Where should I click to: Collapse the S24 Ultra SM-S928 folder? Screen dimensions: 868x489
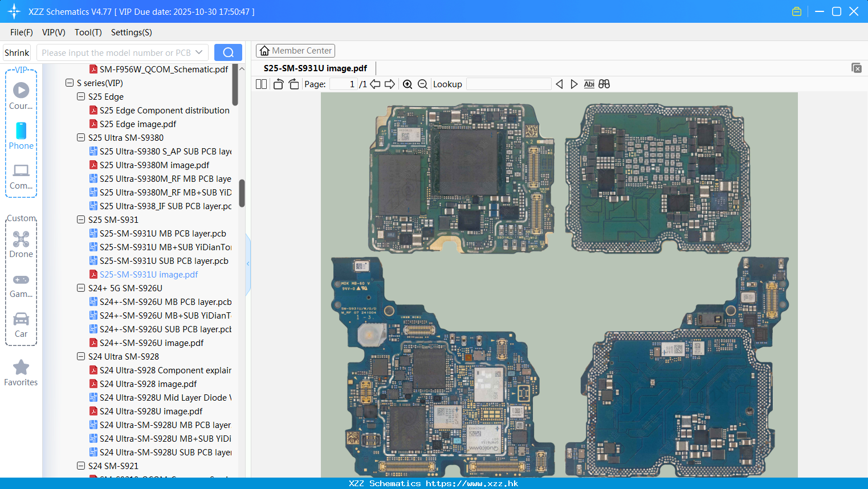coord(80,356)
